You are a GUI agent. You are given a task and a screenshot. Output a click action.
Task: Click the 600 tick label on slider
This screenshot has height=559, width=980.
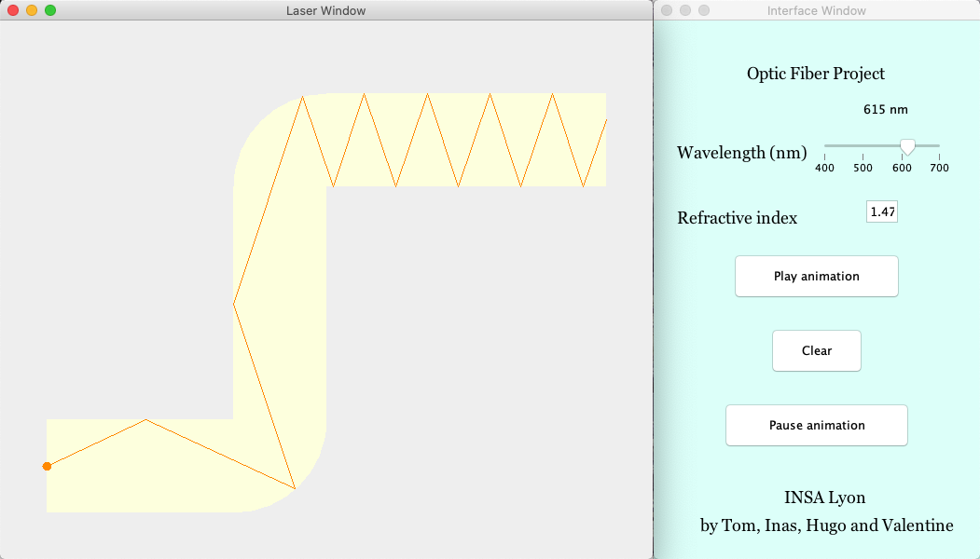902,168
